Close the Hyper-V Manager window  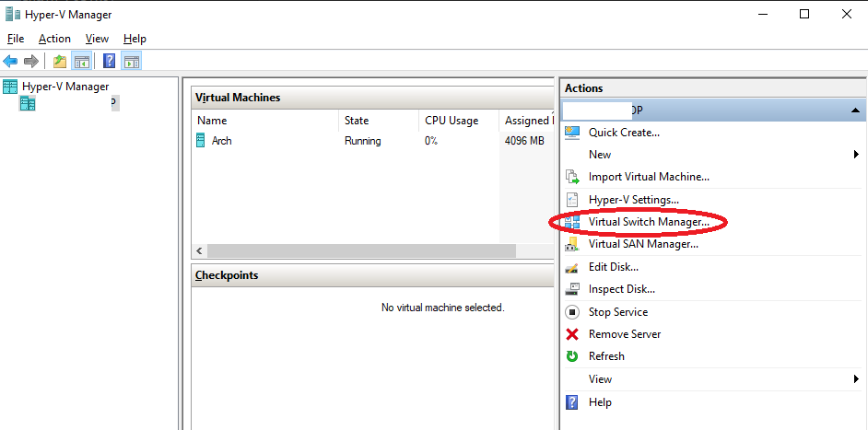coord(847,15)
